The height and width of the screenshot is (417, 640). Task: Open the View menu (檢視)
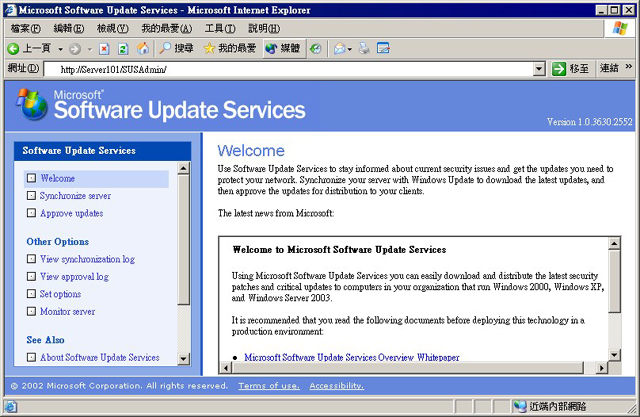(112, 28)
